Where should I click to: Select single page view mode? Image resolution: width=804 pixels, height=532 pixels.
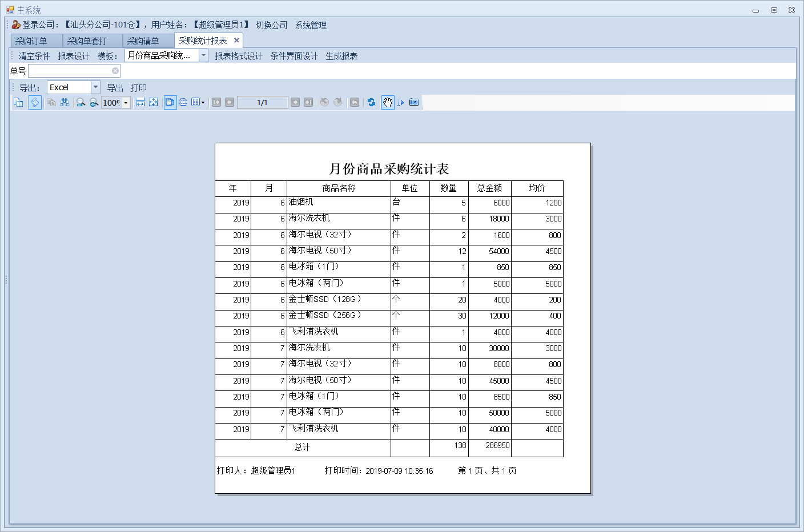(x=170, y=102)
